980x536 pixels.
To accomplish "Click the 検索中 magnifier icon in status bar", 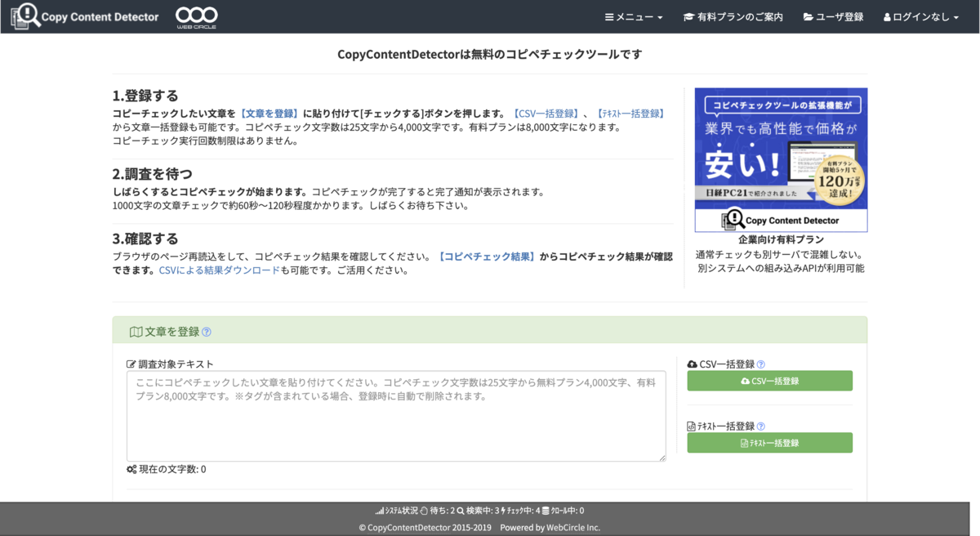I will (460, 510).
